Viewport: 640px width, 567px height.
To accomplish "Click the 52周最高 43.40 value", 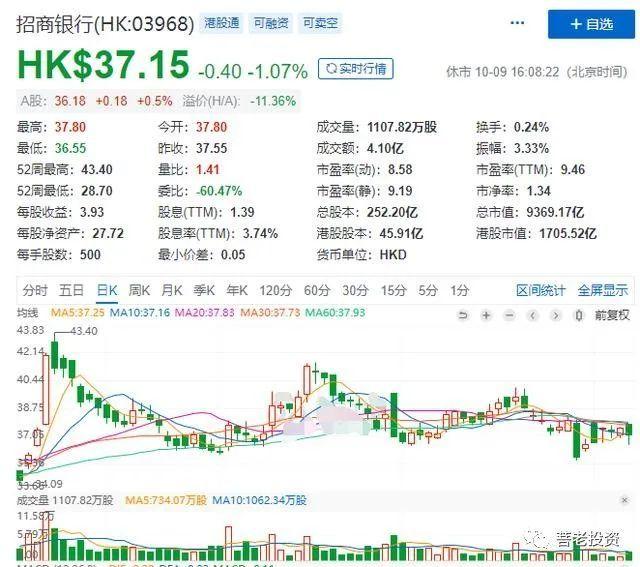I will (x=97, y=170).
